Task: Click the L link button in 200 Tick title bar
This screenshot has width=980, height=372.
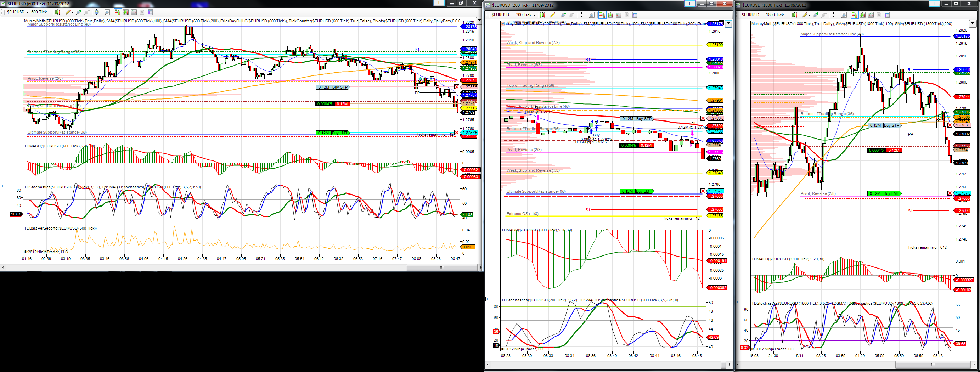Action: [690, 4]
